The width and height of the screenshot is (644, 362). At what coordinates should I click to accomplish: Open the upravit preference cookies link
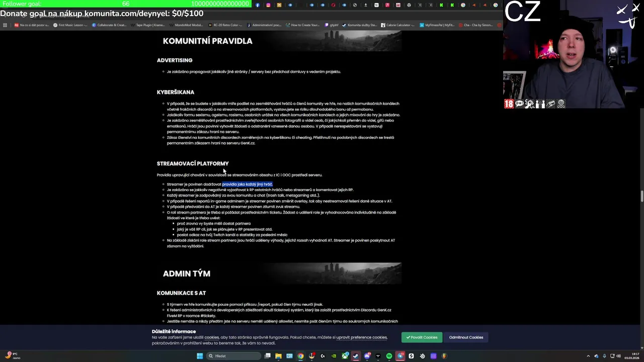(361, 337)
